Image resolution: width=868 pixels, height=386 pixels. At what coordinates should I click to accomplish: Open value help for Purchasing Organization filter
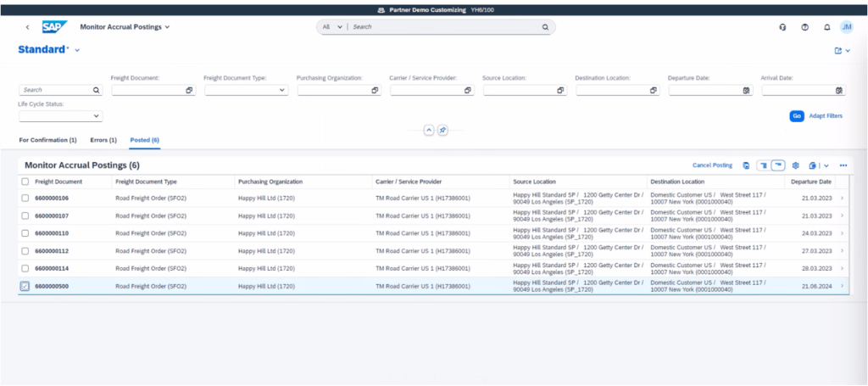click(x=375, y=90)
